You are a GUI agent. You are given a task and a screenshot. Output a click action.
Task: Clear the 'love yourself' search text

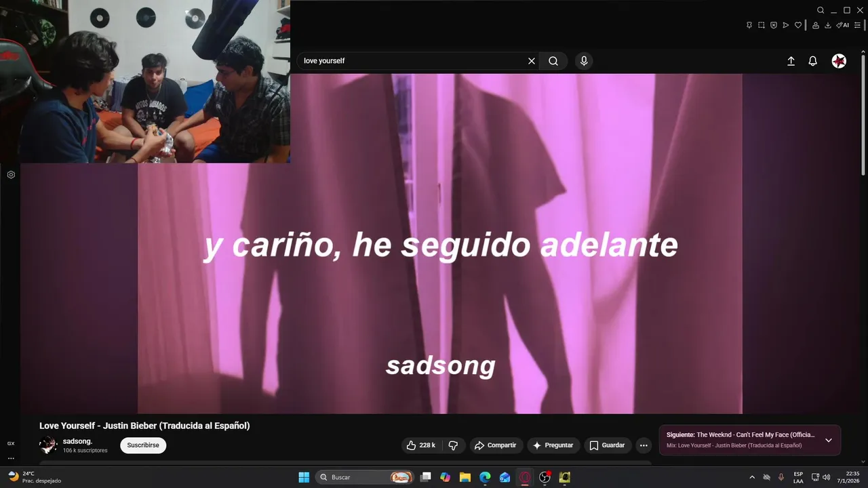pos(532,61)
